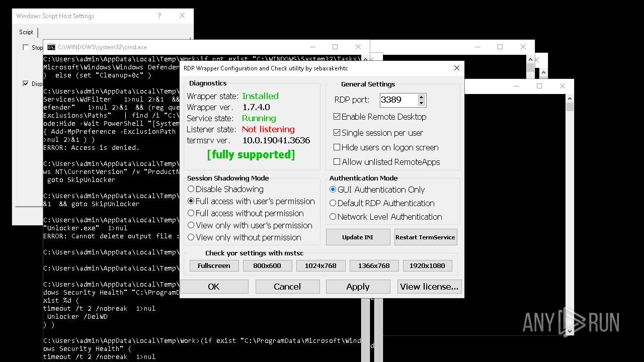The image size is (644, 362).
Task: Click the 'Installed' wrapper state text
Action: (x=260, y=96)
